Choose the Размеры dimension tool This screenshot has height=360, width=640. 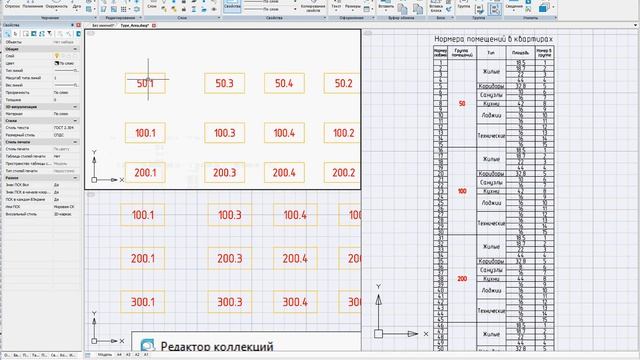[x=353, y=6]
